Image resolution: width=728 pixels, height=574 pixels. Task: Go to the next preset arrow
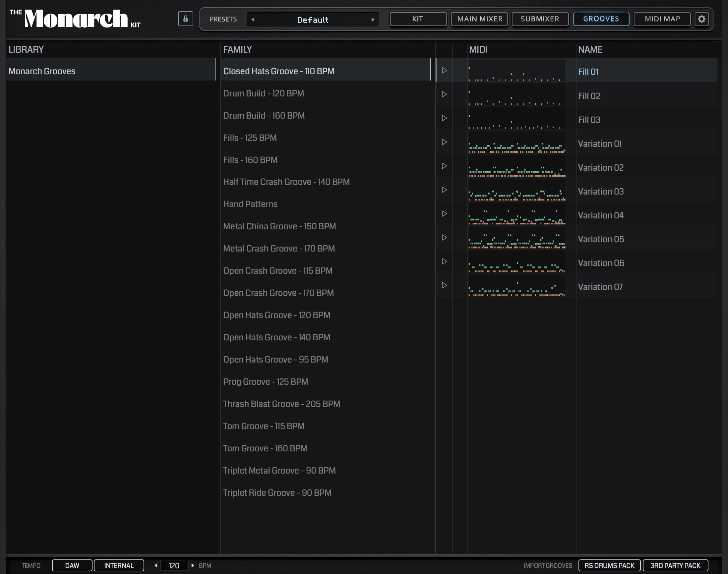[373, 20]
